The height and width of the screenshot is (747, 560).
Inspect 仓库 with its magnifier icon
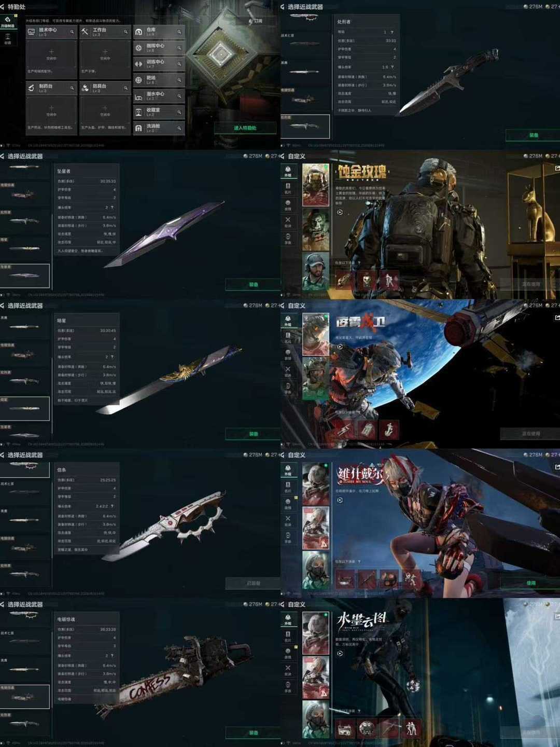[x=179, y=32]
